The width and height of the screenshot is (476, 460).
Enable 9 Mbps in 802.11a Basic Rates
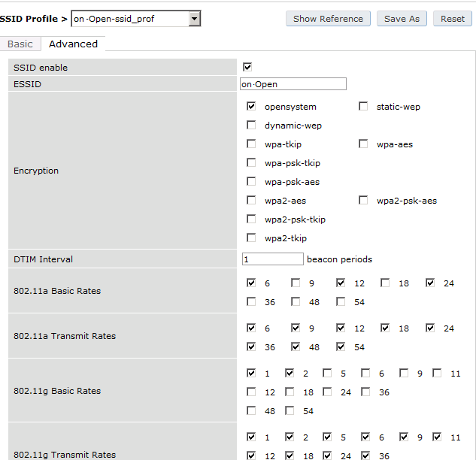(296, 283)
